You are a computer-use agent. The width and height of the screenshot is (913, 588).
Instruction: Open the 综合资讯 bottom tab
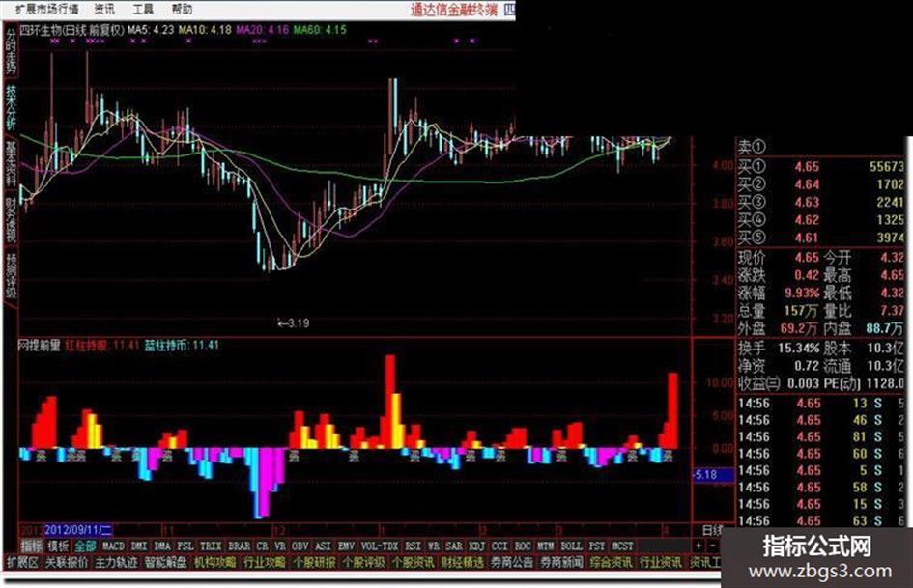pos(612,562)
